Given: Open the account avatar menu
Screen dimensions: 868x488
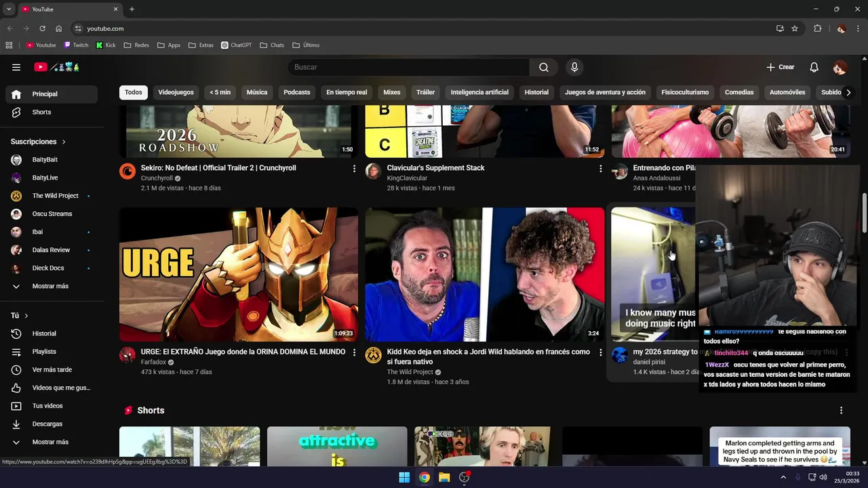Looking at the screenshot, I should tap(840, 67).
